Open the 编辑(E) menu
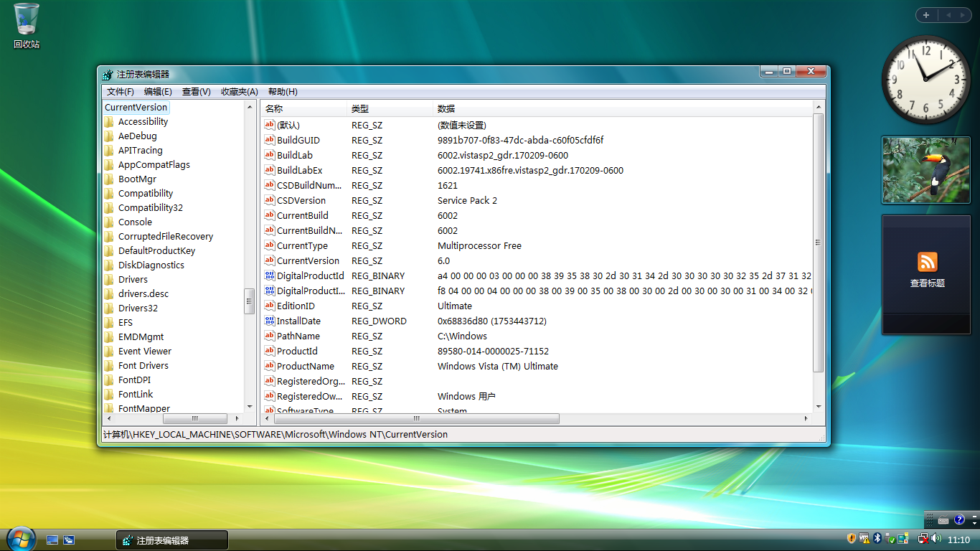This screenshot has height=551, width=980. [158, 91]
